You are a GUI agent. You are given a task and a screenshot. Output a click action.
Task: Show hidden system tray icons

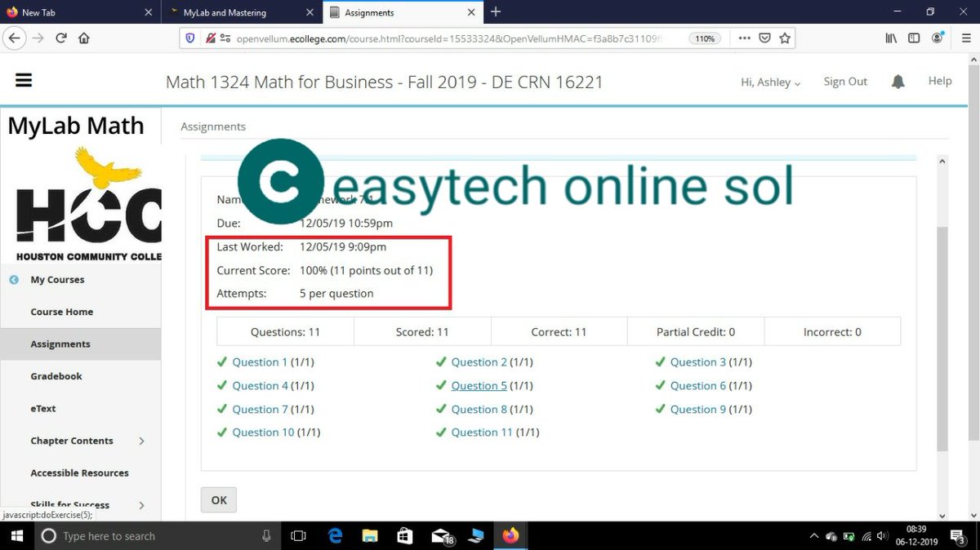pos(814,536)
